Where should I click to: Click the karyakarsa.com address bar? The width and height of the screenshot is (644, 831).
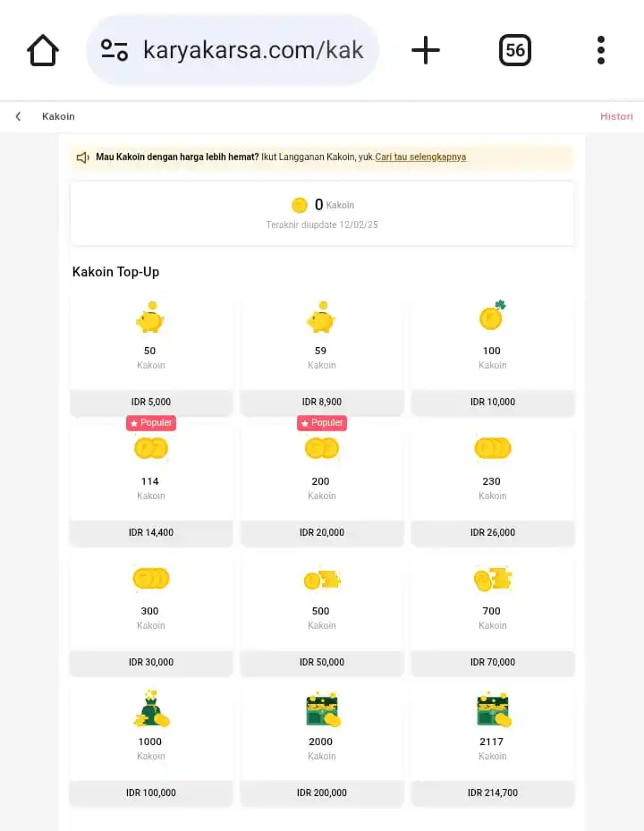[x=253, y=50]
